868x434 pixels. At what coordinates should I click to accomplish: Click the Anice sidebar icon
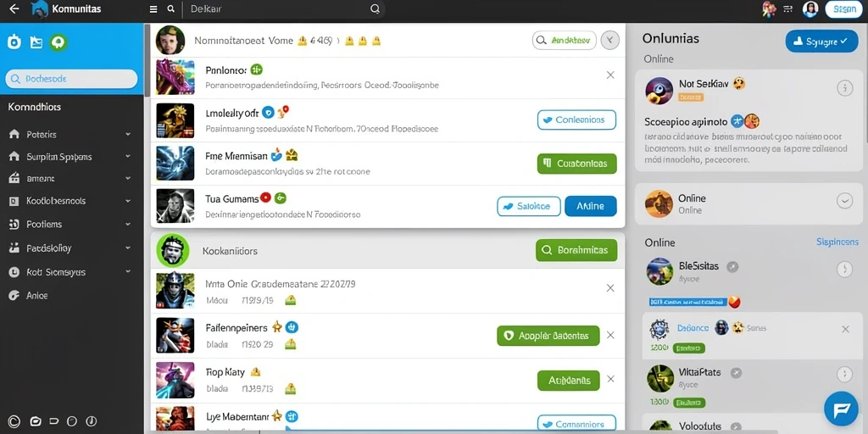click(14, 296)
